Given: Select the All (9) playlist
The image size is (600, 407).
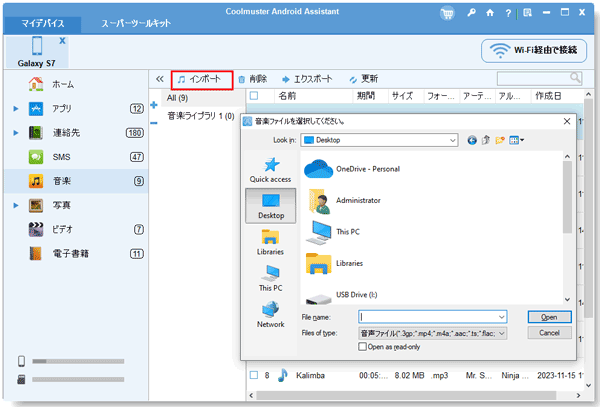Looking at the screenshot, I should coord(177,98).
